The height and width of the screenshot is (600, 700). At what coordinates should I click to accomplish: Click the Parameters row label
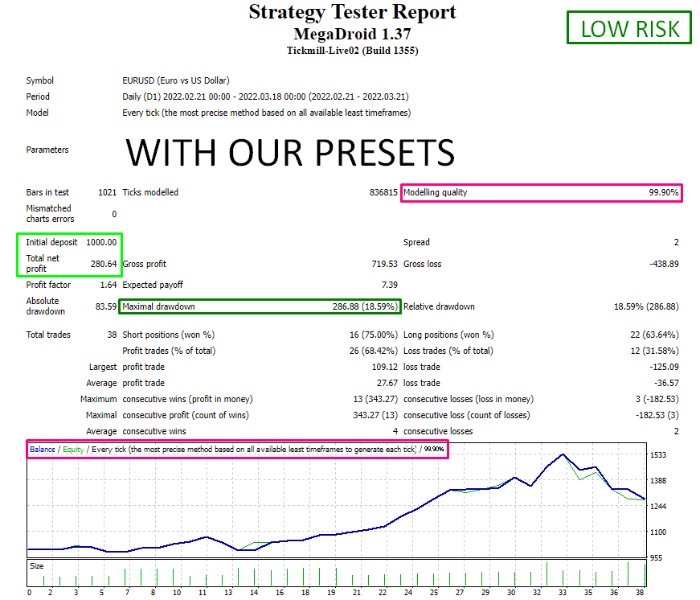pos(47,150)
